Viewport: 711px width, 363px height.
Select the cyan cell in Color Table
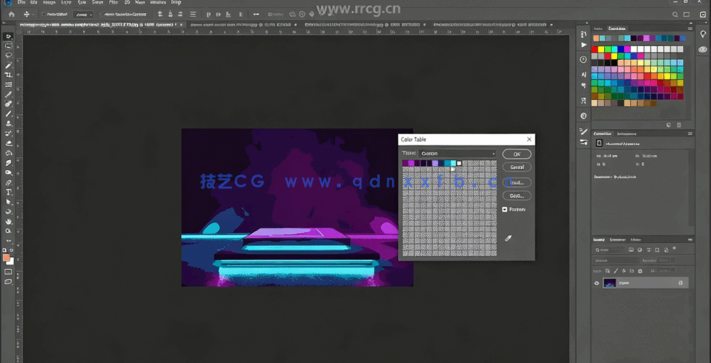pos(453,163)
